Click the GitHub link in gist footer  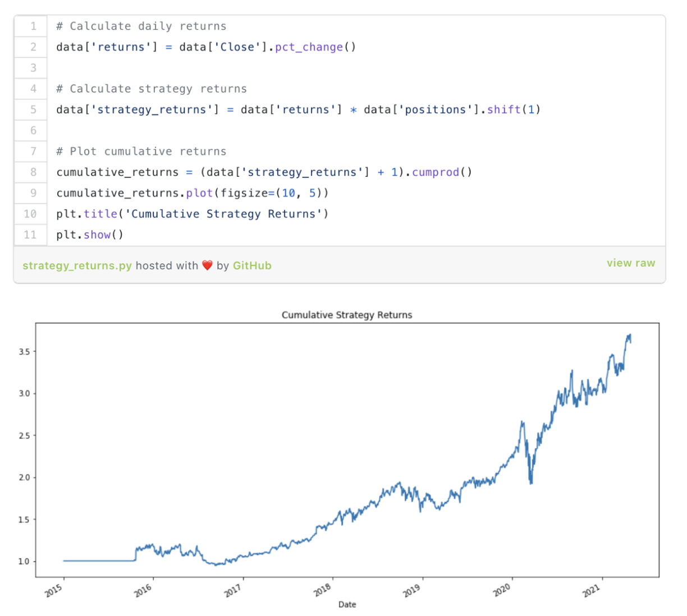(x=252, y=265)
